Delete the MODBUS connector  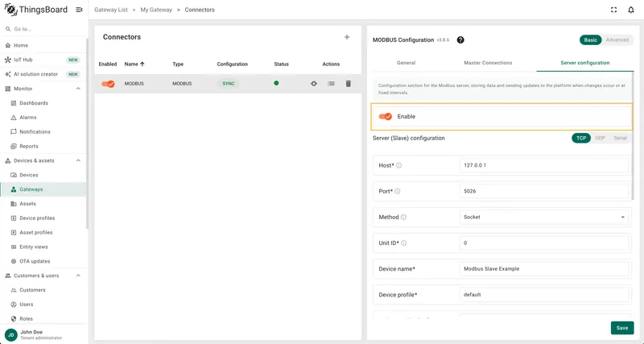[x=349, y=84]
